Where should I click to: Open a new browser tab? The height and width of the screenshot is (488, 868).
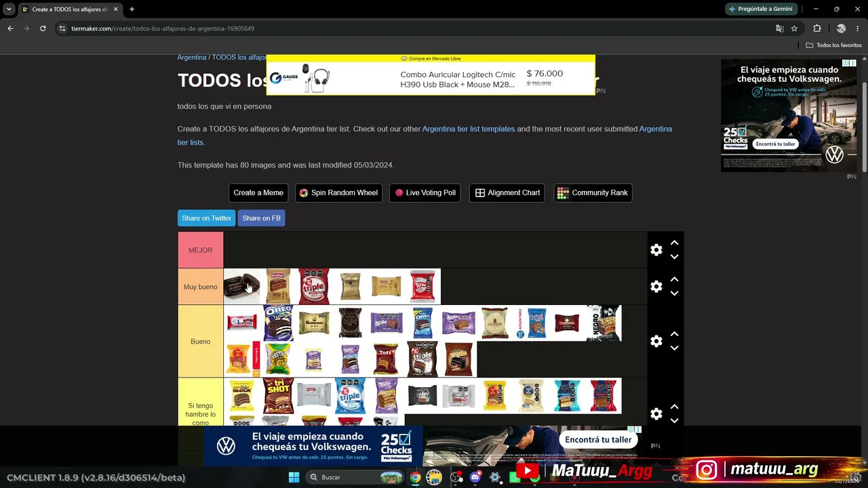pyautogui.click(x=132, y=9)
